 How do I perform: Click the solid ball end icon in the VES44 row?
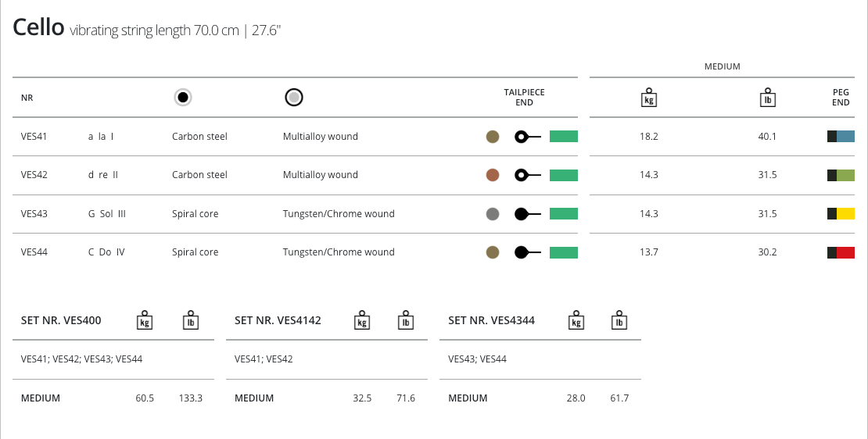527,252
